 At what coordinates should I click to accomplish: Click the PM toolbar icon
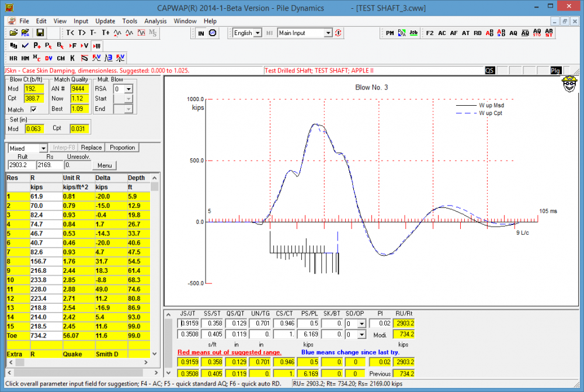(x=390, y=33)
